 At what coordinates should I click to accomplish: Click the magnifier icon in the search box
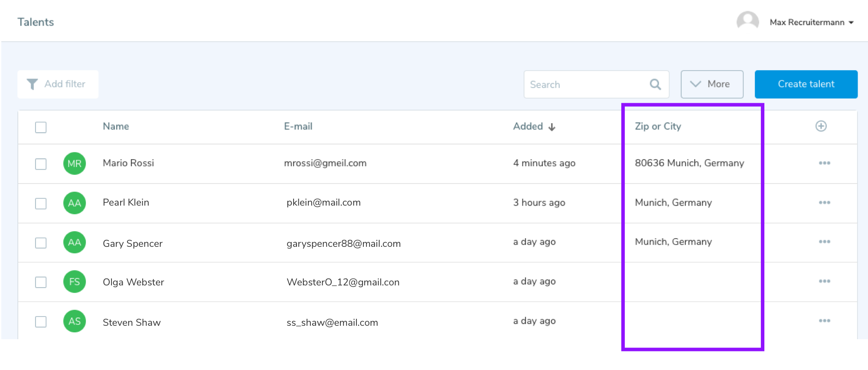pos(655,84)
